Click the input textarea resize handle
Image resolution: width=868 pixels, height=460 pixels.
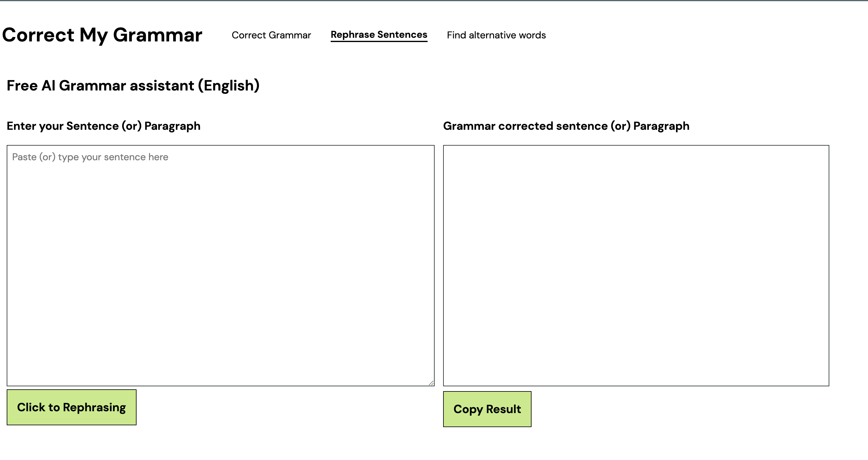coord(431,383)
